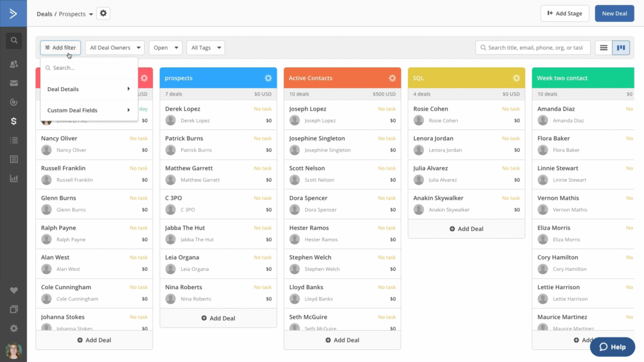644x362 pixels.
Task: Open the pipeline gear next to Prospects breadcrumb
Action: click(103, 13)
